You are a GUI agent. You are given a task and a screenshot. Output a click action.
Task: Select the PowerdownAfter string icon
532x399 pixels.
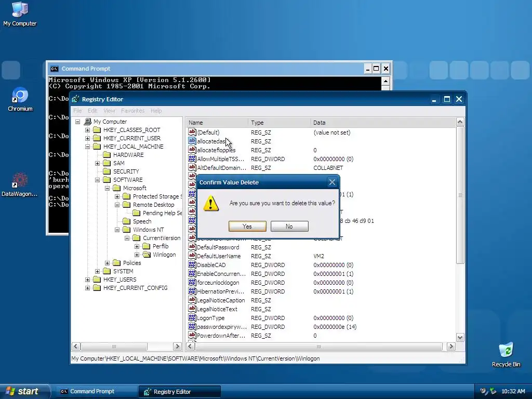[192, 335]
